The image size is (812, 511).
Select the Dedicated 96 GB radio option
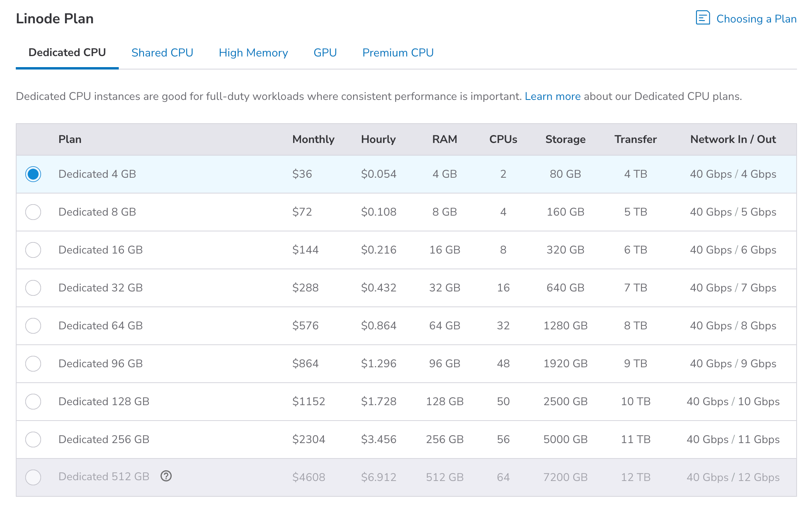pos(33,364)
